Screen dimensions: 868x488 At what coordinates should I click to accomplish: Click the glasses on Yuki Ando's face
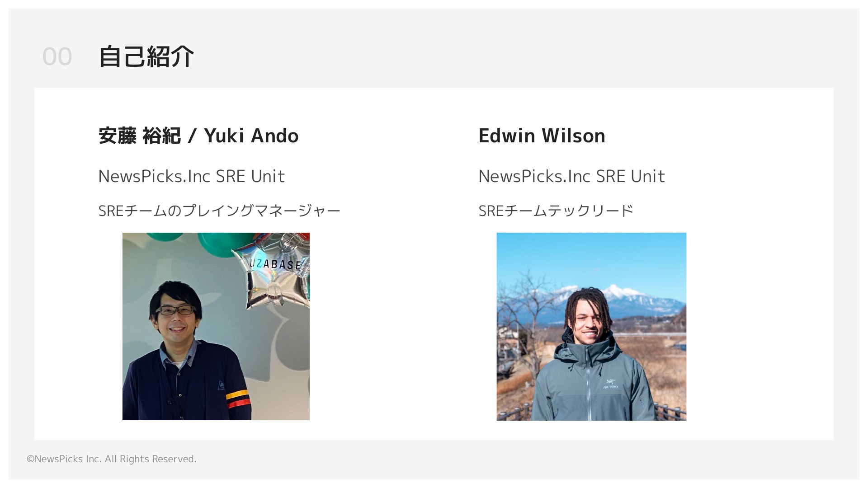pos(175,310)
